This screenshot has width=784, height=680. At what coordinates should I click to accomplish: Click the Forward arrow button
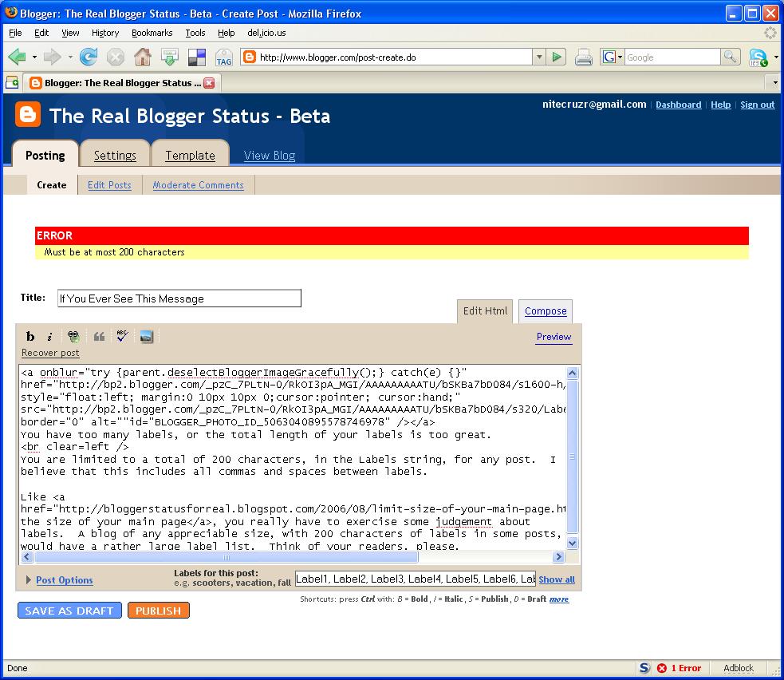tap(52, 57)
